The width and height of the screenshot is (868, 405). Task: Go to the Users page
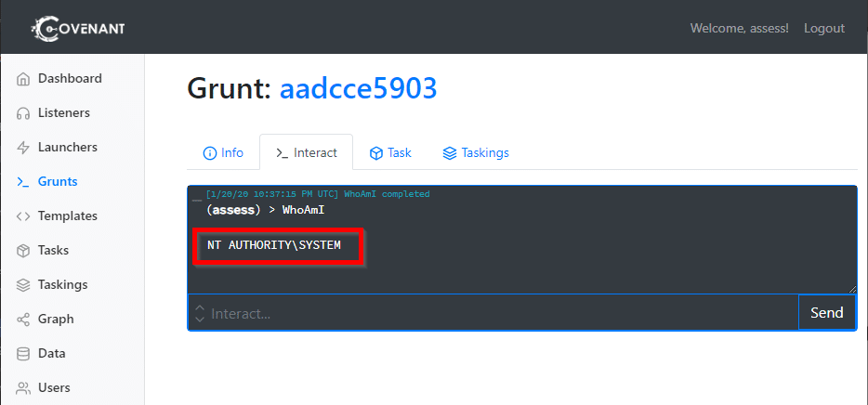click(54, 387)
